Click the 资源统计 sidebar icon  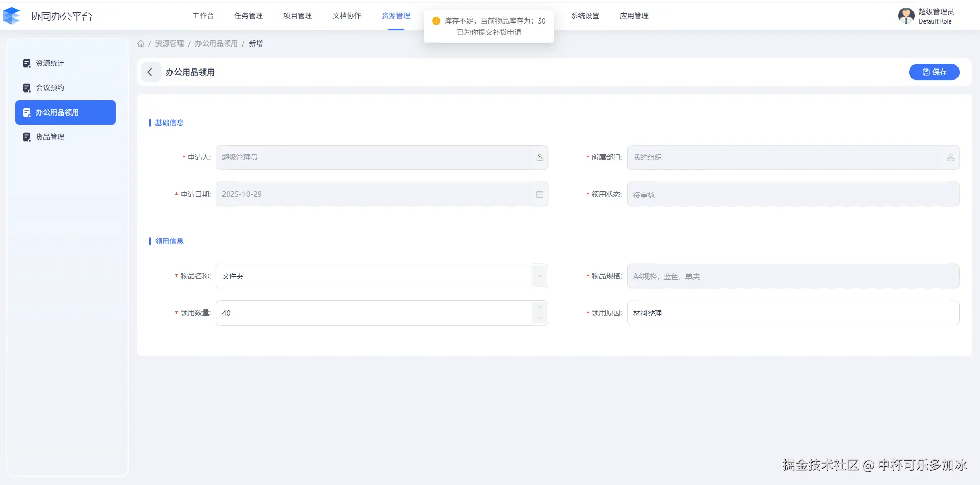(x=27, y=63)
